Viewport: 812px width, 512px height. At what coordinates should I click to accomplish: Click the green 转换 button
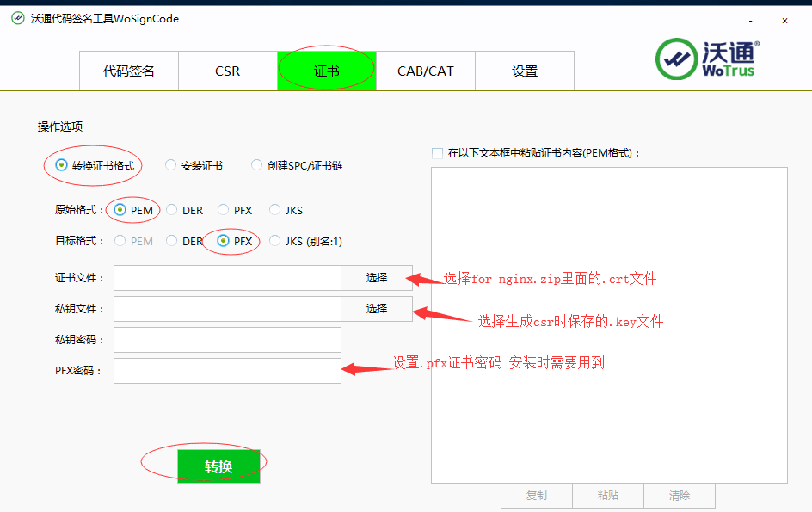pyautogui.click(x=218, y=466)
